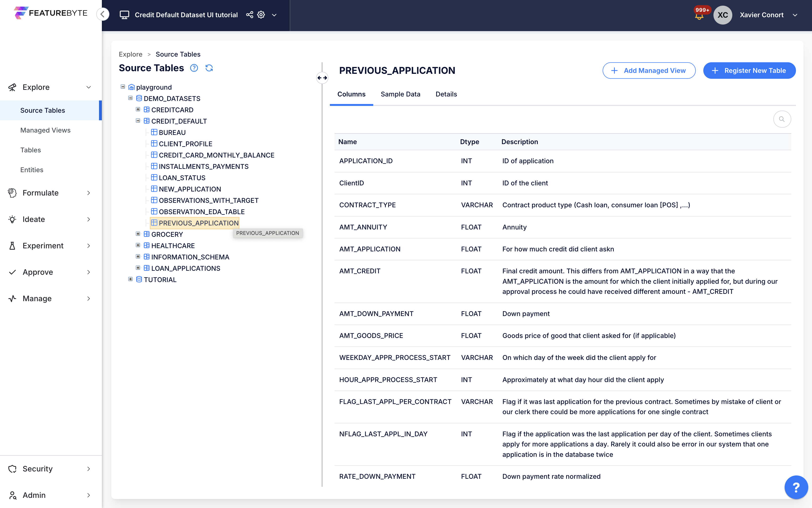The width and height of the screenshot is (812, 508).
Task: Click the column search magnifier icon
Action: pos(782,119)
